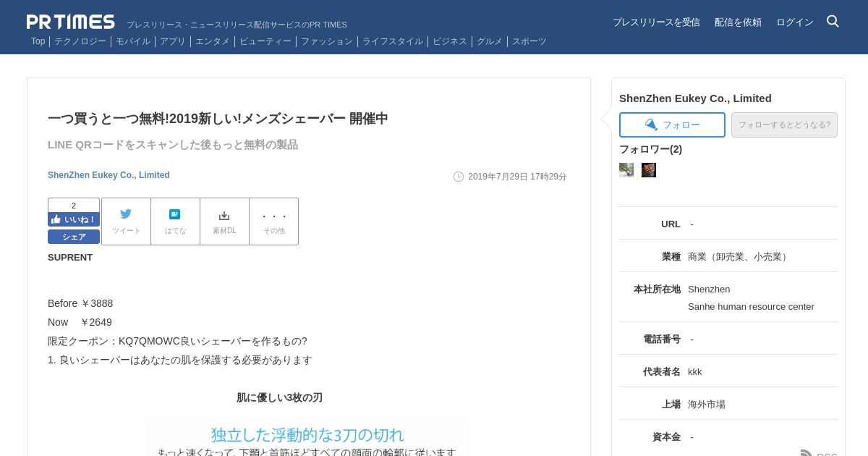Open ファッション category
This screenshot has width=868, height=456.
click(x=327, y=41)
